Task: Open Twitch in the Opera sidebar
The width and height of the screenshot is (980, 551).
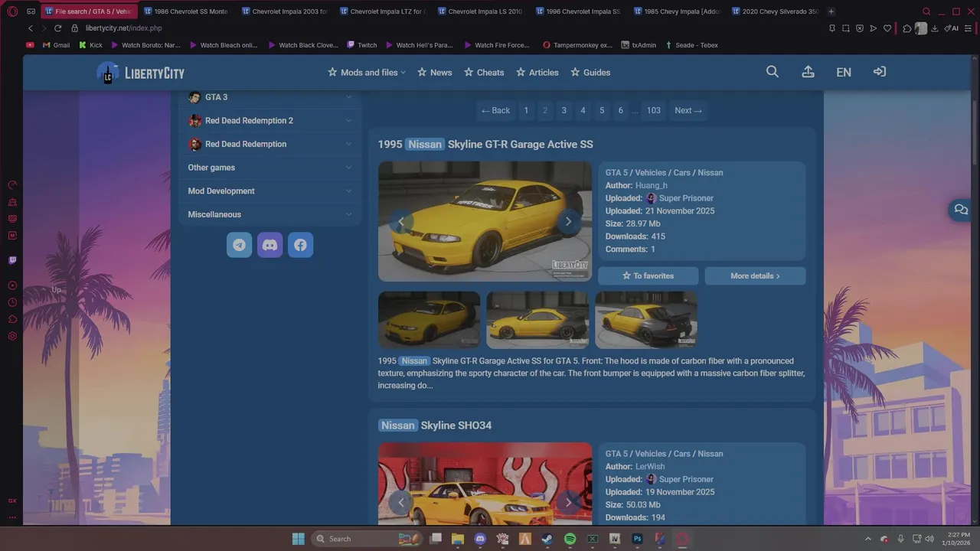Action: pyautogui.click(x=12, y=260)
